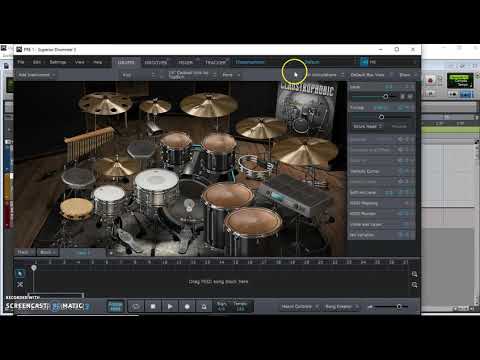Click the Level value field

389,87
